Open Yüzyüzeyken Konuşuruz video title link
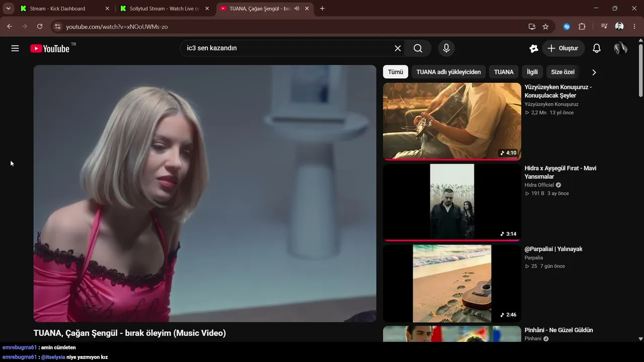644x362 pixels. point(558,91)
